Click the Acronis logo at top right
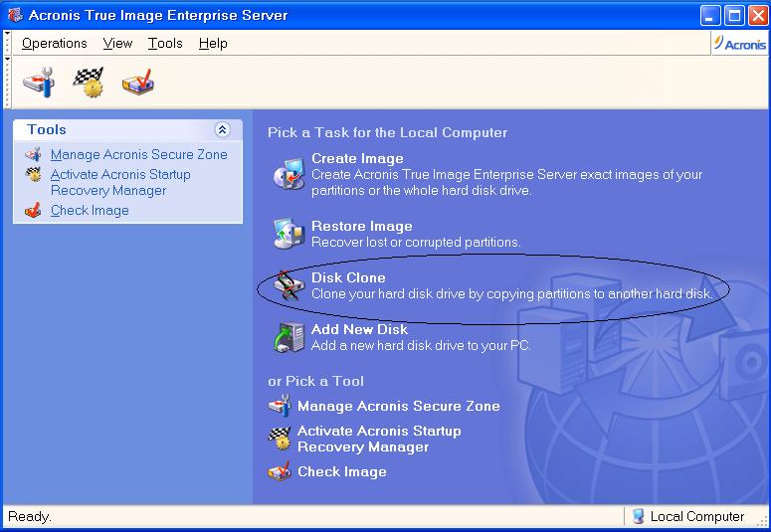The height and width of the screenshot is (532, 771). [740, 44]
